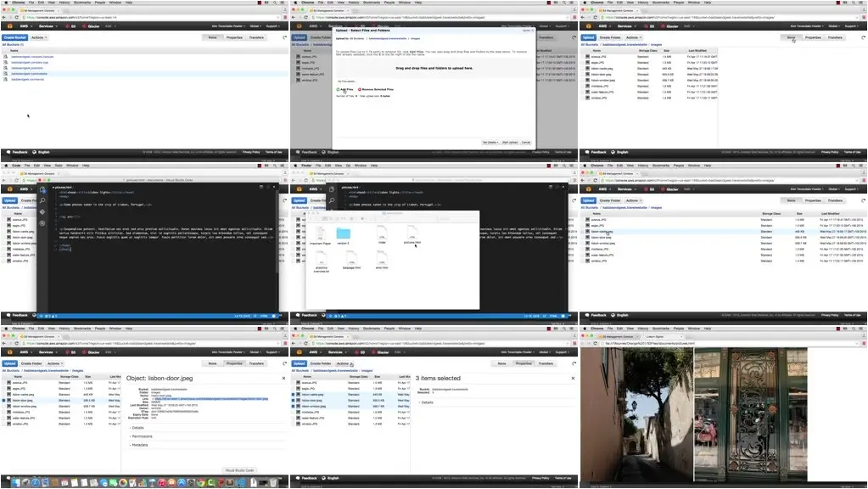Click refresh icon in bucket list screenshot

(x=284, y=37)
